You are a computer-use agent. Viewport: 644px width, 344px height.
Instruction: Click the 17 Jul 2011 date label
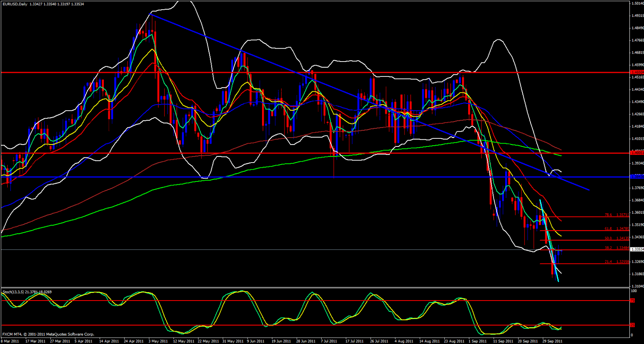355,341
